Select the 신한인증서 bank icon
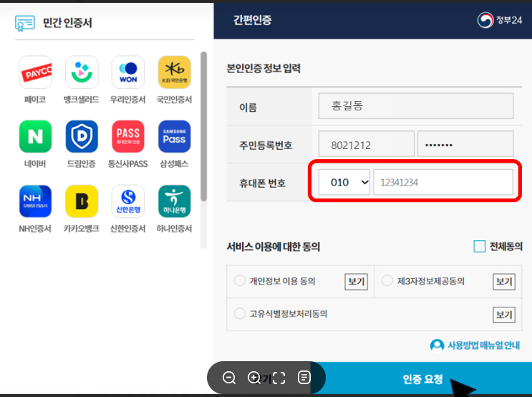The height and width of the screenshot is (397, 532). [x=128, y=201]
